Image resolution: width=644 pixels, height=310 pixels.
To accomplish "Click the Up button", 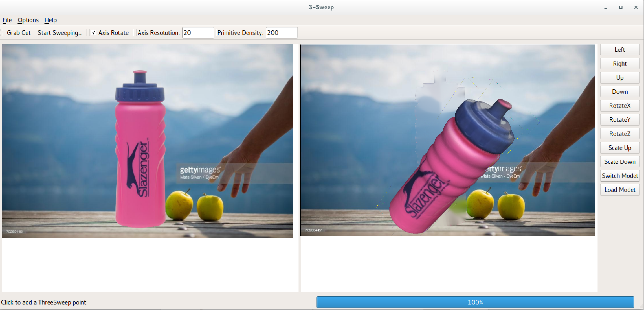I will [x=620, y=78].
